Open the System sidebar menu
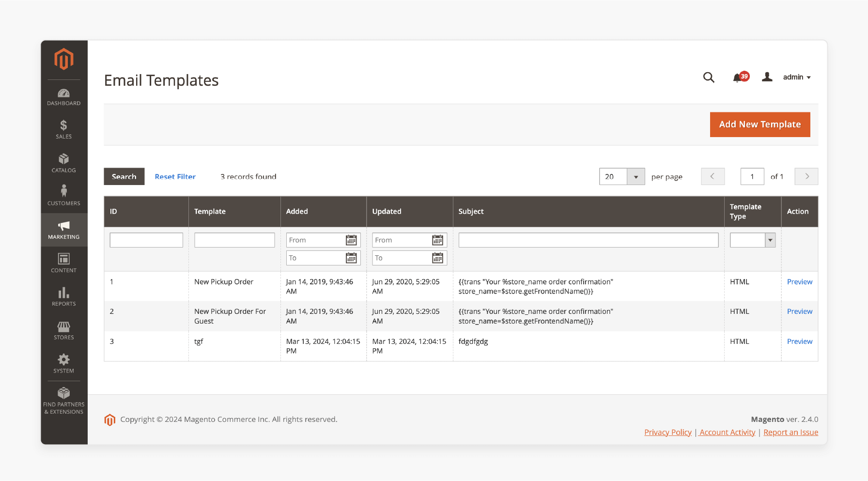The width and height of the screenshot is (868, 481). coord(64,363)
